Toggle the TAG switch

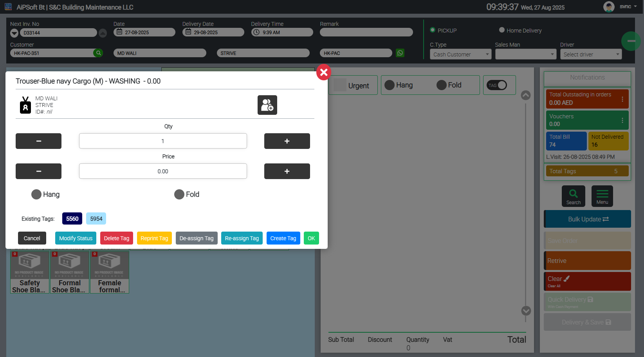[x=497, y=85]
